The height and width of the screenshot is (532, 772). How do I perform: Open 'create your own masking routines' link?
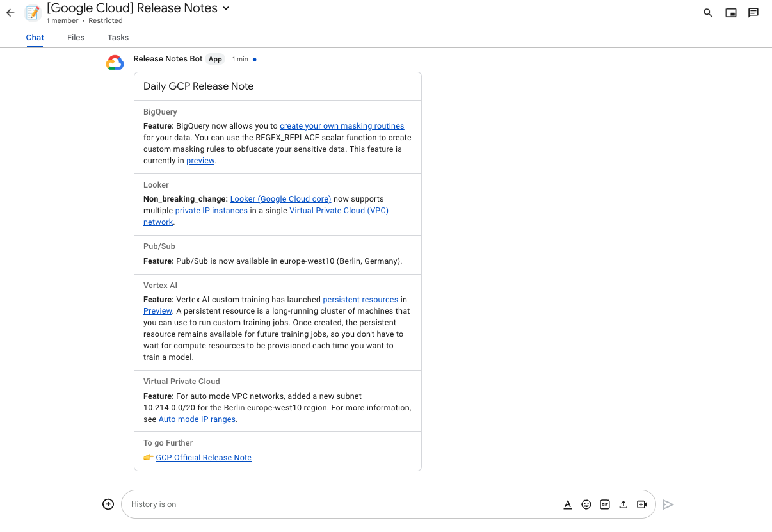point(342,126)
